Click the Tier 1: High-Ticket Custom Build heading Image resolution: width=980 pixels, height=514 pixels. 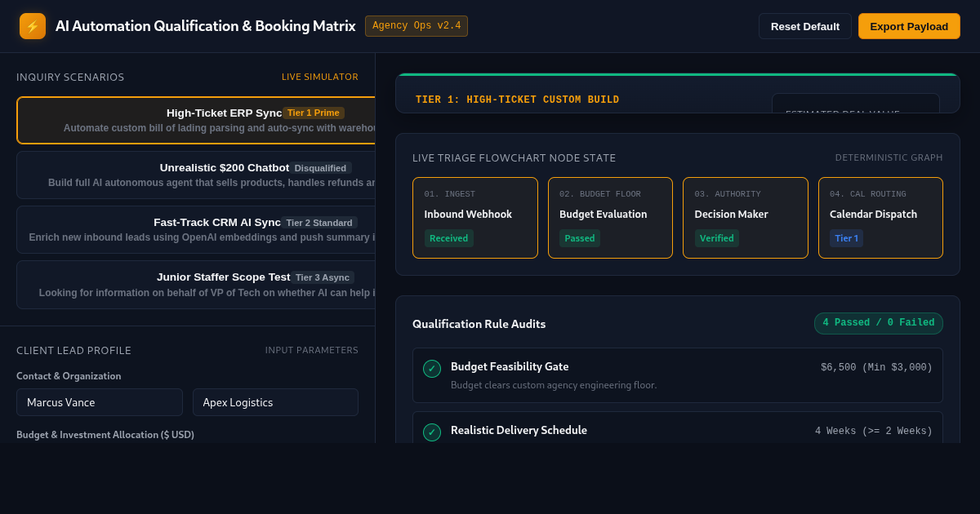(x=518, y=100)
